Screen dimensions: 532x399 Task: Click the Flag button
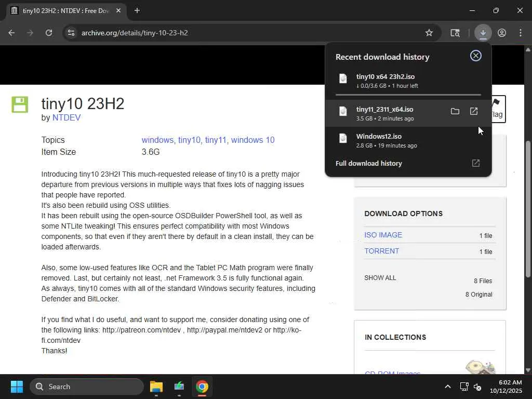point(498,109)
